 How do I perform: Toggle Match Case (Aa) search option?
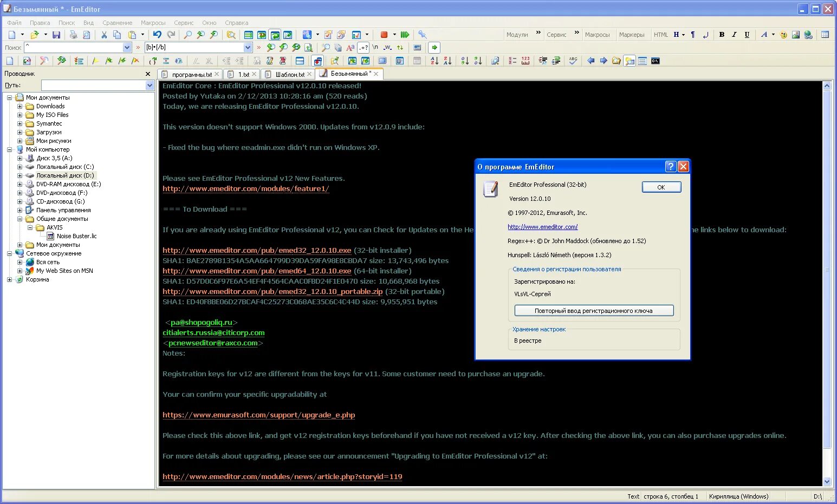tap(351, 48)
